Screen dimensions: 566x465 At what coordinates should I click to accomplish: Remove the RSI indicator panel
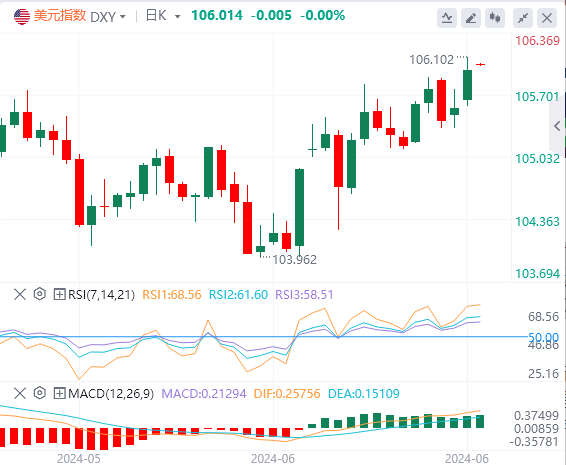20,294
